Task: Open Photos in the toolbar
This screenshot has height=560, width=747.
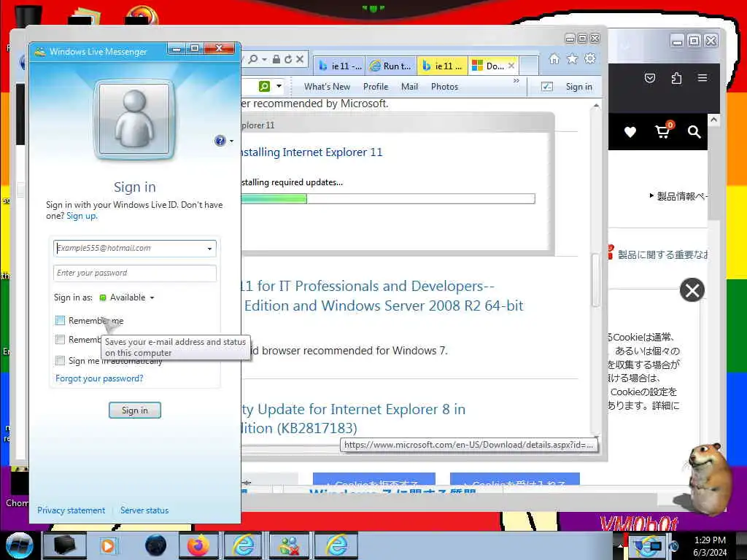Action: coord(444,87)
